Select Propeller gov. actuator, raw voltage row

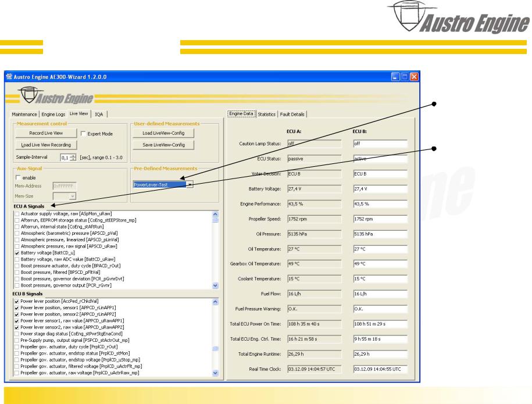point(80,373)
